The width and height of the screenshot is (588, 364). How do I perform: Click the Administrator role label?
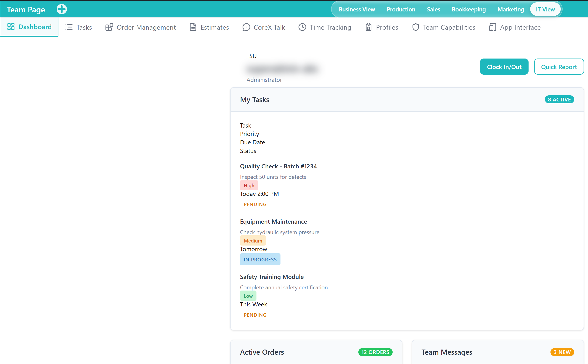click(264, 80)
